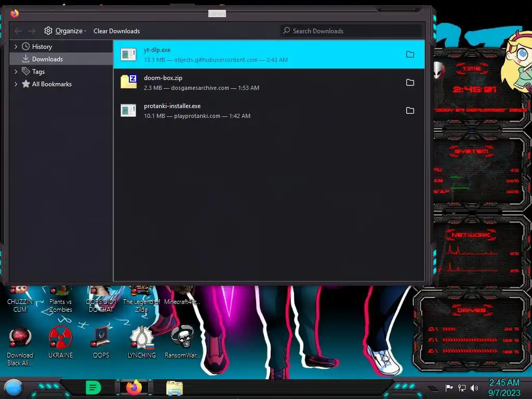Screen dimensions: 532x399
Task: Open the Minecraft4Fr... desktop shortcut
Action: [x=182, y=296]
